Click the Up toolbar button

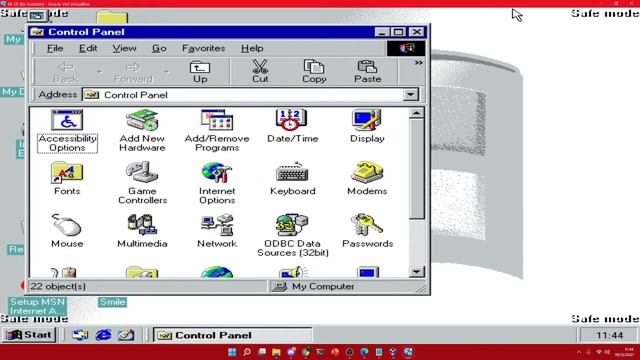(200, 72)
